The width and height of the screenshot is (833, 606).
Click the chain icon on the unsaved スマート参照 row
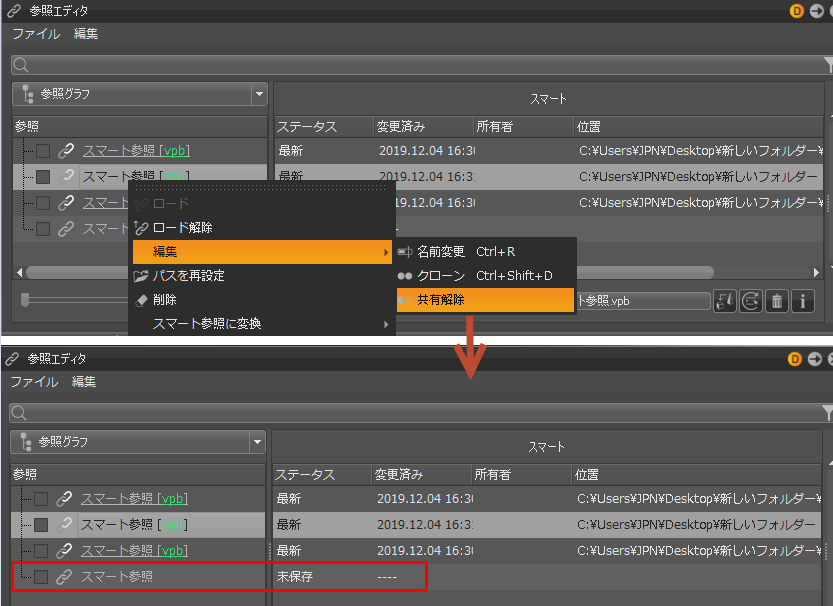pyautogui.click(x=64, y=577)
